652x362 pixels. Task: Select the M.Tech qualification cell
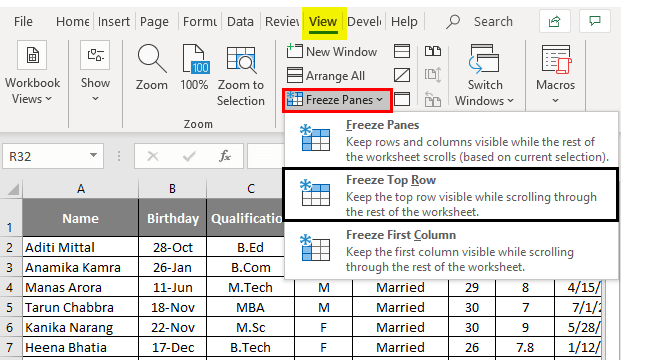pyautogui.click(x=250, y=287)
